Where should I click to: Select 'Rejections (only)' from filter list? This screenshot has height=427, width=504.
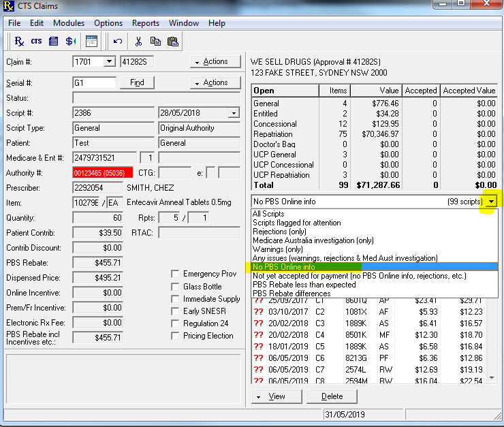(279, 232)
